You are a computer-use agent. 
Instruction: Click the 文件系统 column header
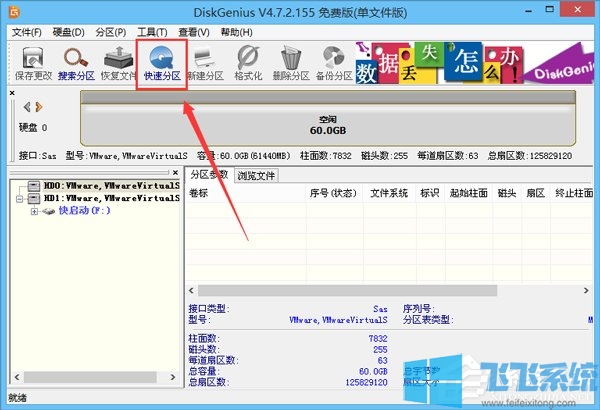pos(389,193)
